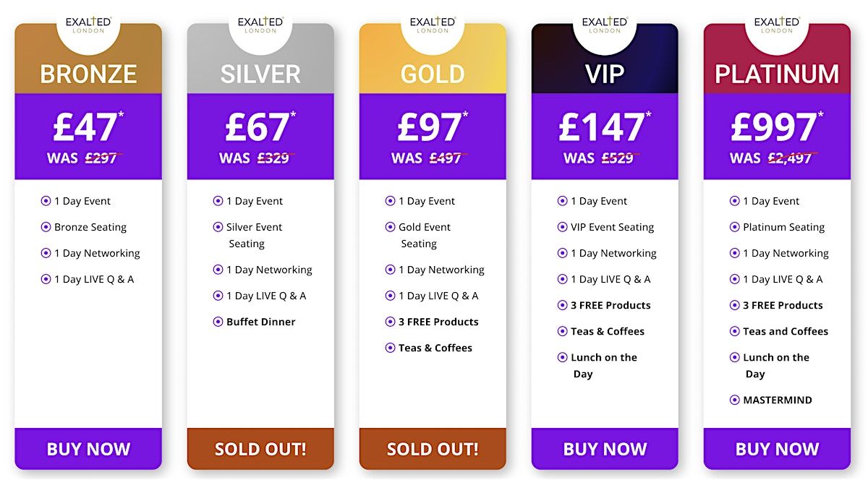Click bullet icon beside Buffet Dinner
This screenshot has width=868, height=480.
pyautogui.click(x=218, y=322)
